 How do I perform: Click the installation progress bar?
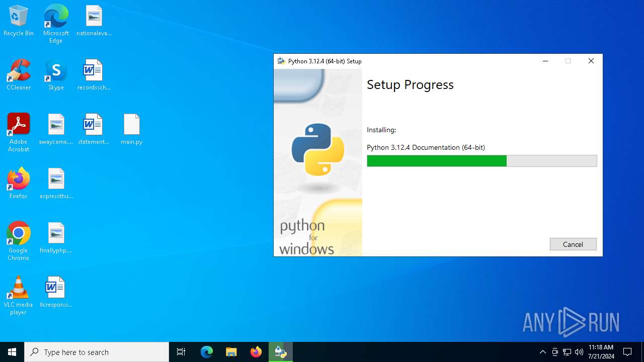tap(482, 161)
